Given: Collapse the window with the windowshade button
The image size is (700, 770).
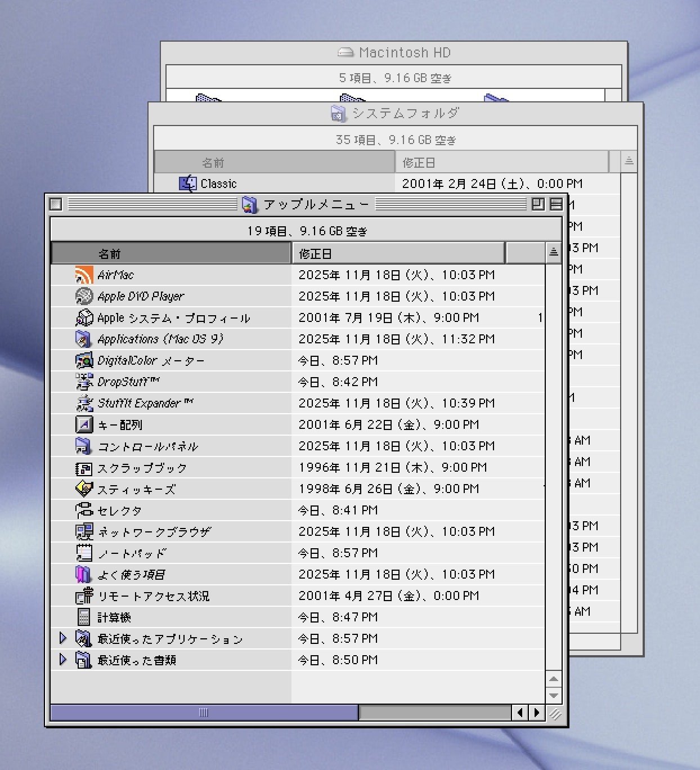Looking at the screenshot, I should pos(557,204).
